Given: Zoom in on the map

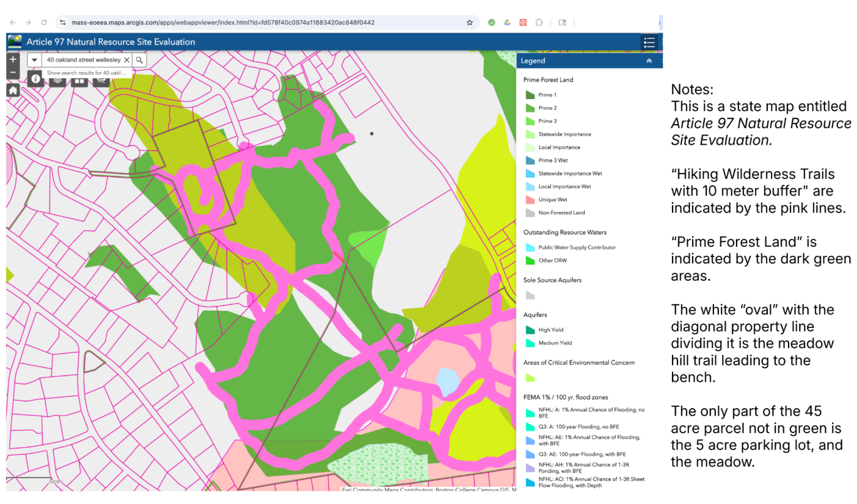Looking at the screenshot, I should (x=13, y=60).
